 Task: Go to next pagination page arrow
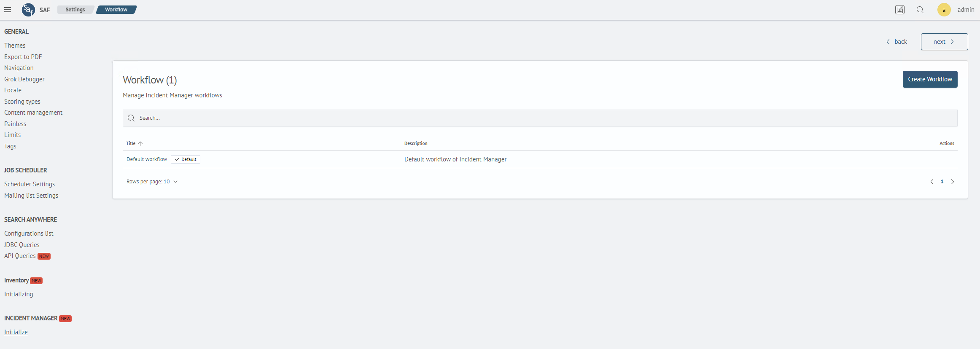[952, 182]
